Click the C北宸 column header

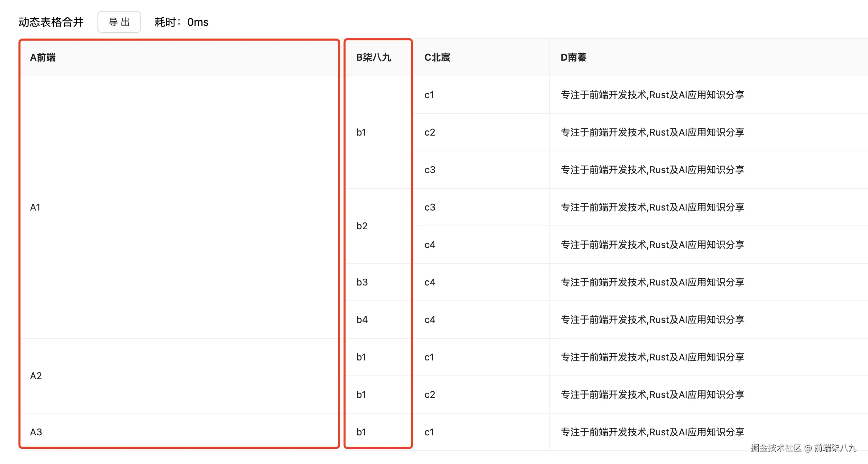437,57
